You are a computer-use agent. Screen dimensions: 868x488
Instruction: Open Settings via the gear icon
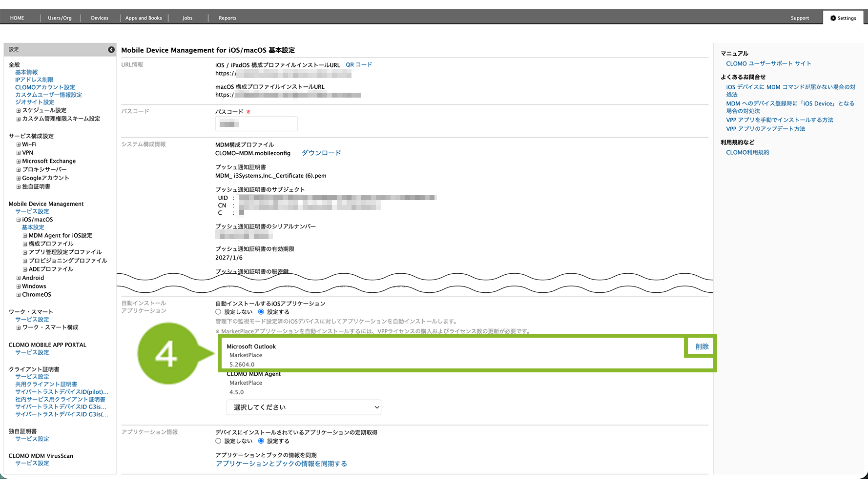(x=833, y=18)
